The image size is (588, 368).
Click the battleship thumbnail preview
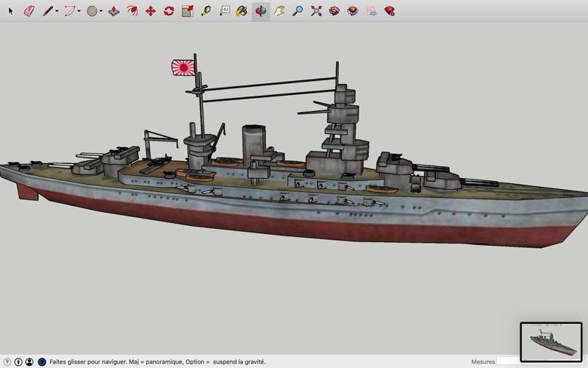coord(551,342)
